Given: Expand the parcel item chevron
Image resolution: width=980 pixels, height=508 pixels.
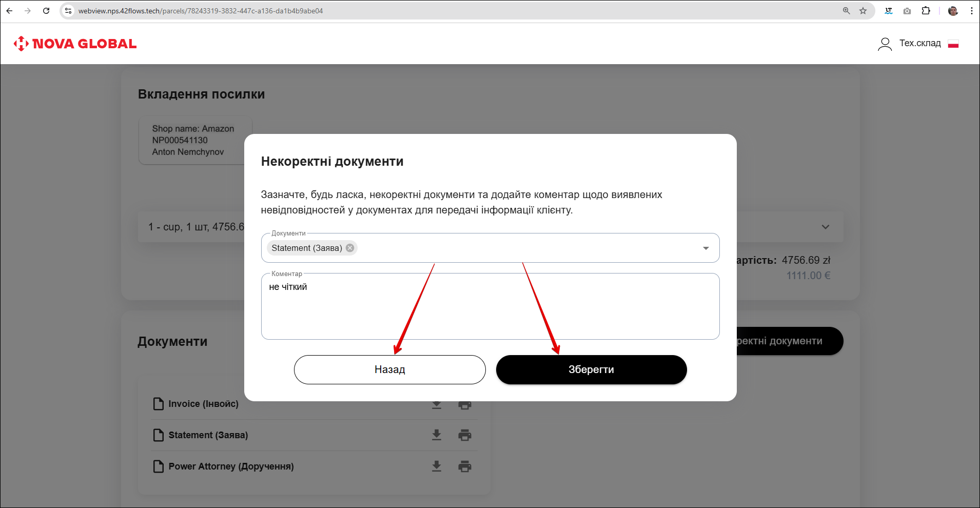Looking at the screenshot, I should coord(825,227).
